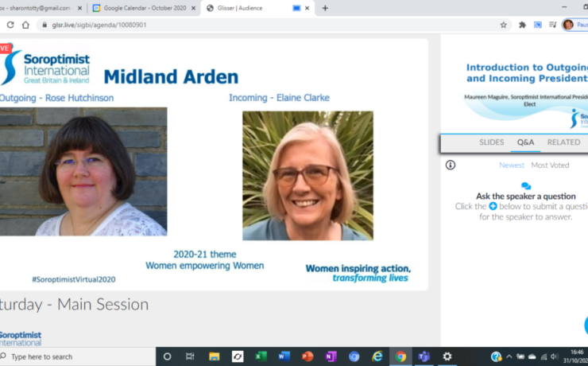Open OneNote from the taskbar

331,356
